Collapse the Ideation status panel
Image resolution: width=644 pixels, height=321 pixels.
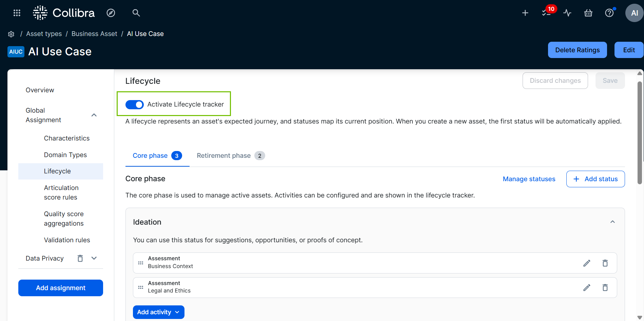[612, 222]
